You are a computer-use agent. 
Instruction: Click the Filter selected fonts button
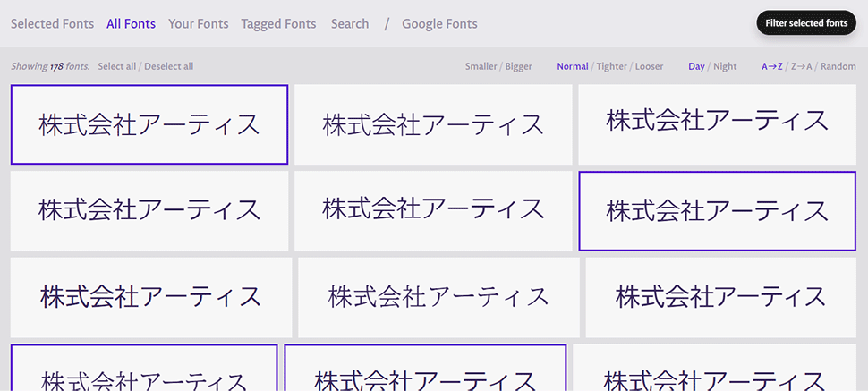click(806, 22)
